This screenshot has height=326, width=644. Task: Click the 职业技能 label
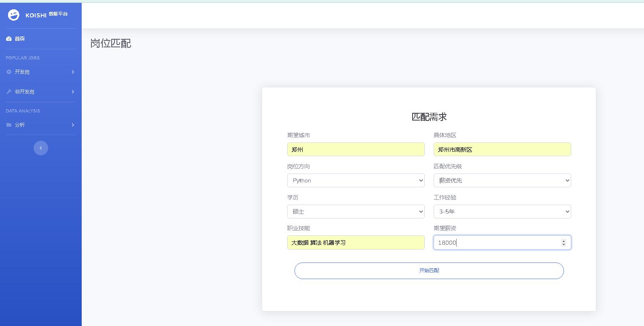point(299,228)
